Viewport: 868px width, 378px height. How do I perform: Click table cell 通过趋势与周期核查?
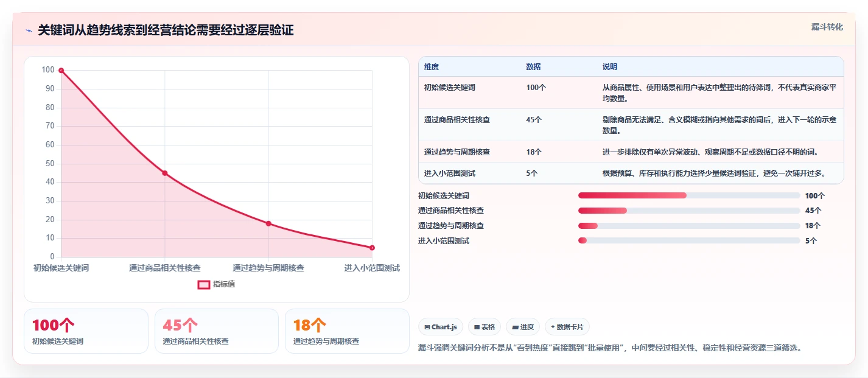pyautogui.click(x=457, y=152)
